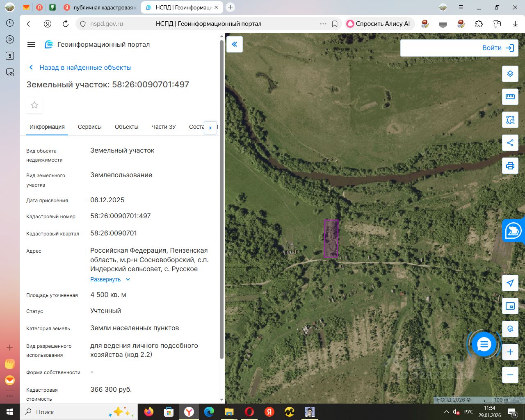This screenshot has width=525, height=420.
Task: Ask Alice AI via Спросить Алису AI
Action: click(379, 24)
